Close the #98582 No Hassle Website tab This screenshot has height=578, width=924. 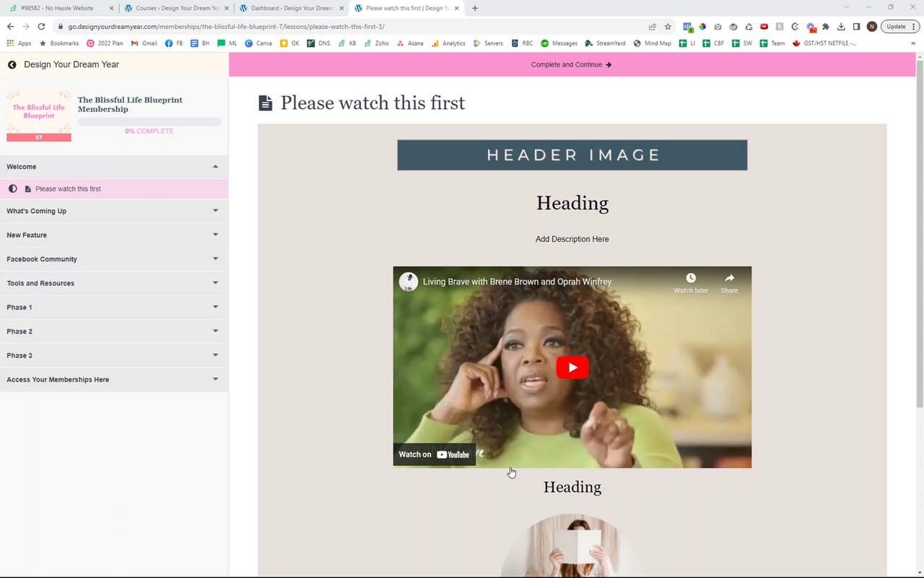[110, 8]
